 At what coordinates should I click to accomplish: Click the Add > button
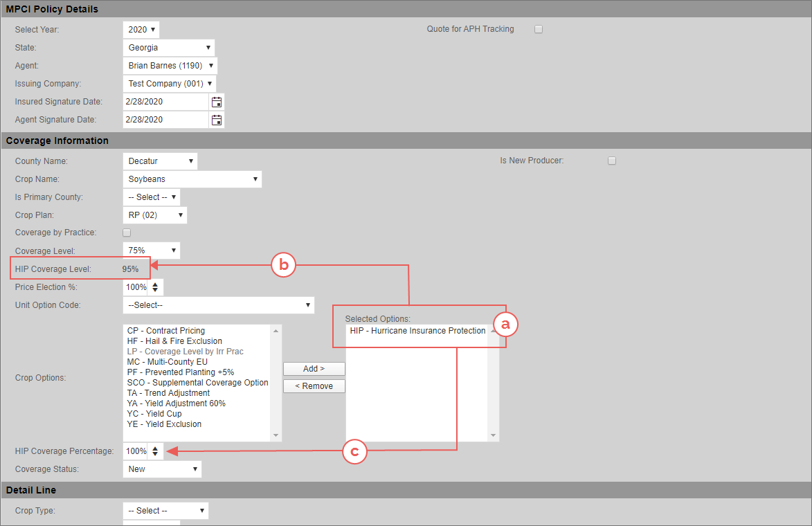[314, 369]
